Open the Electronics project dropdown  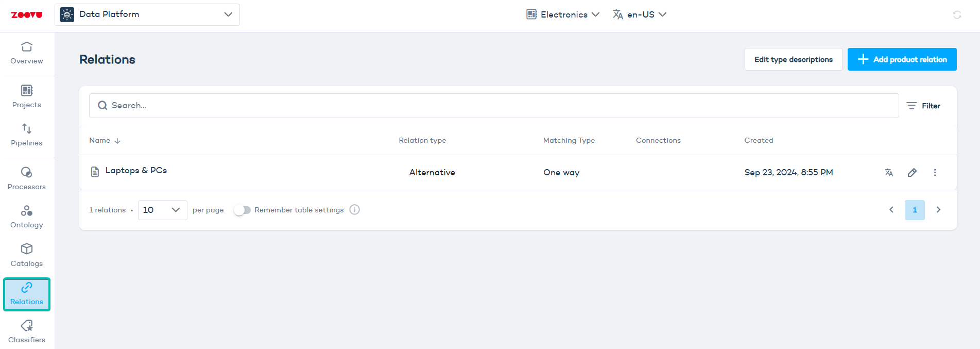tap(563, 14)
